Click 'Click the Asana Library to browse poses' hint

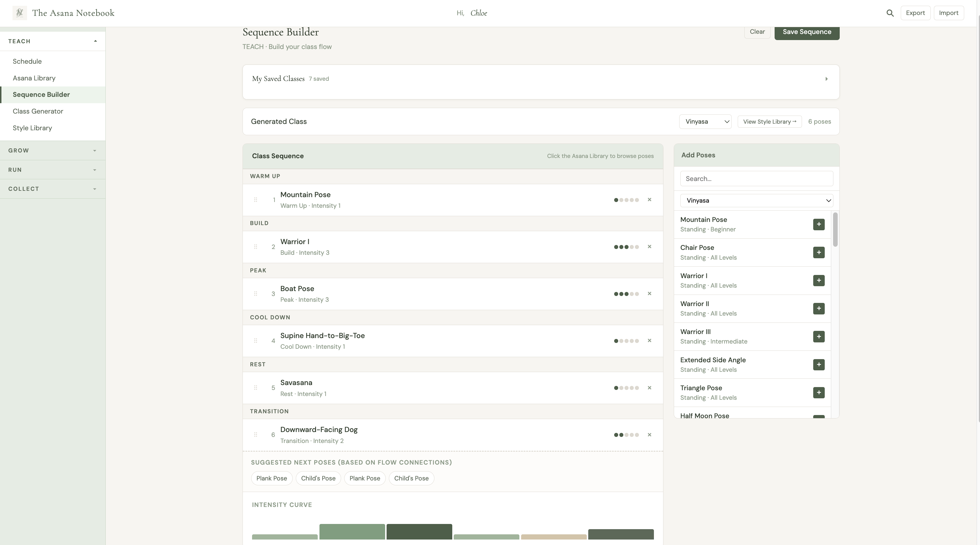pos(600,156)
